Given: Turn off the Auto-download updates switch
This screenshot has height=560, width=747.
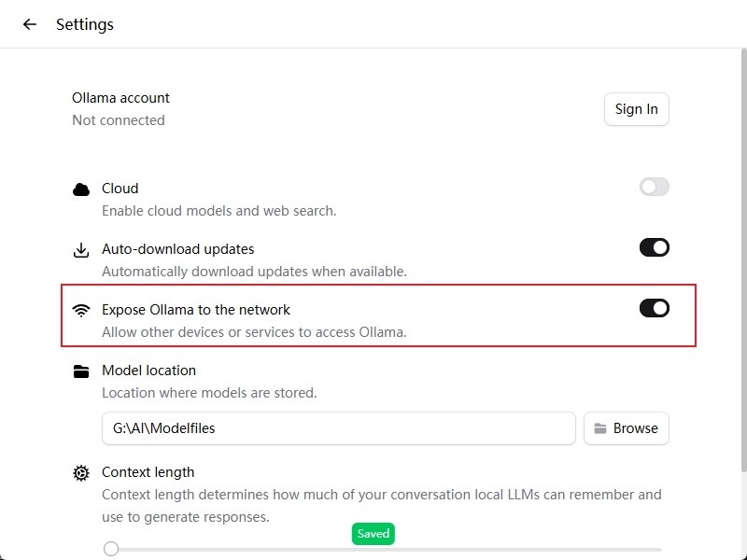Looking at the screenshot, I should (x=654, y=247).
